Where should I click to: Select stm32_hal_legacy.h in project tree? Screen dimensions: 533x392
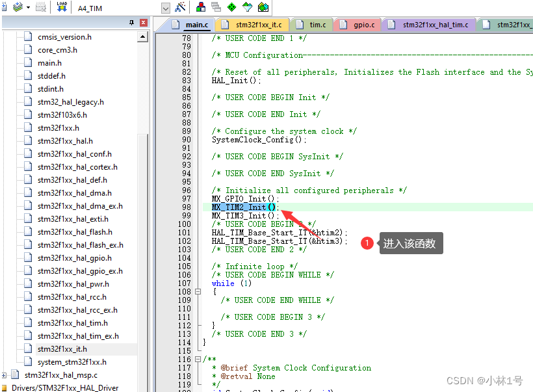tap(71, 102)
